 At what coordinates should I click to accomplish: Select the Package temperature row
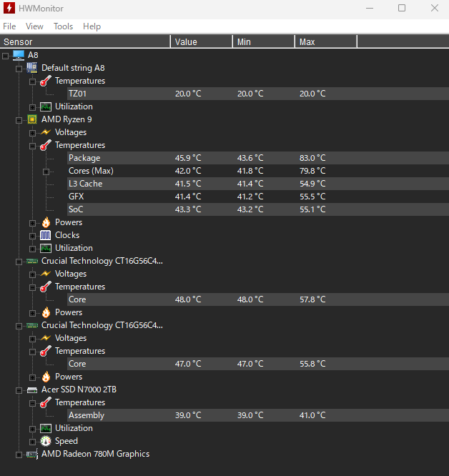click(84, 158)
